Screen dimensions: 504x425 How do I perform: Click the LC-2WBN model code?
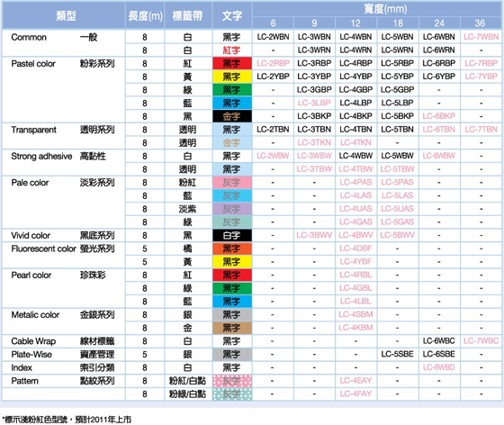[273, 37]
